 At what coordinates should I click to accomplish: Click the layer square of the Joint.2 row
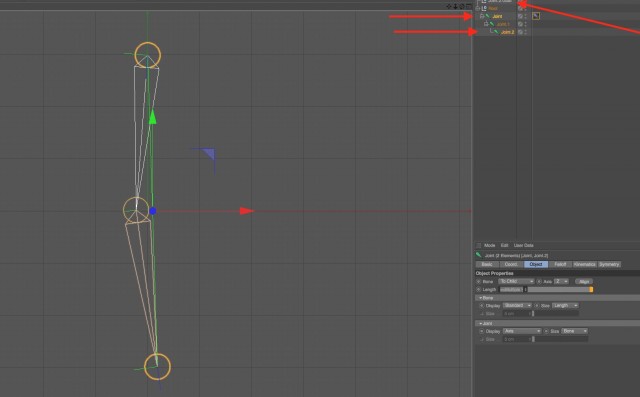pos(520,31)
